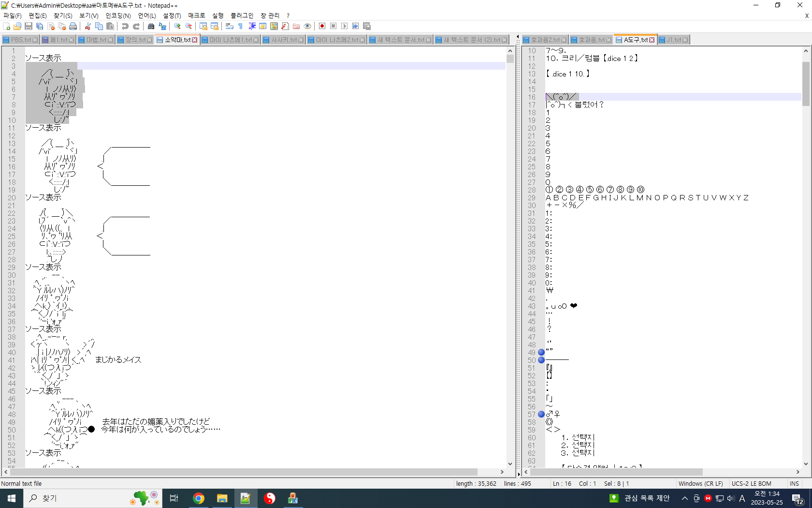The image size is (812, 508).
Task: Toggle Show All Characters (pilcrow) icon
Action: click(241, 26)
